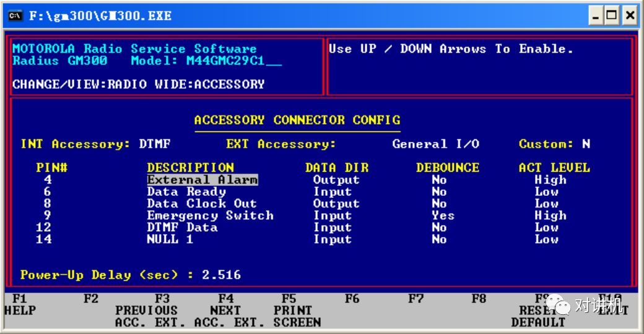Choose F4 NEXT ACC. EXT.
This screenshot has width=644, height=334.
229,310
